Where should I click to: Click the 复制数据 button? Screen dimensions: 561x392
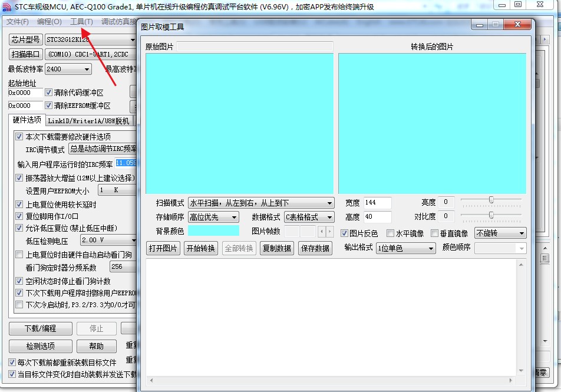click(276, 248)
